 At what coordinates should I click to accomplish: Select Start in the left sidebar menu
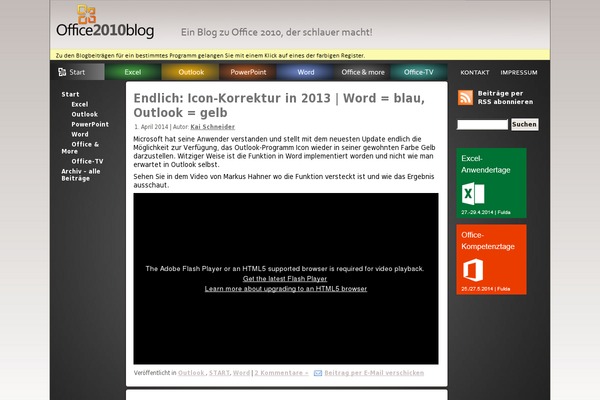70,94
